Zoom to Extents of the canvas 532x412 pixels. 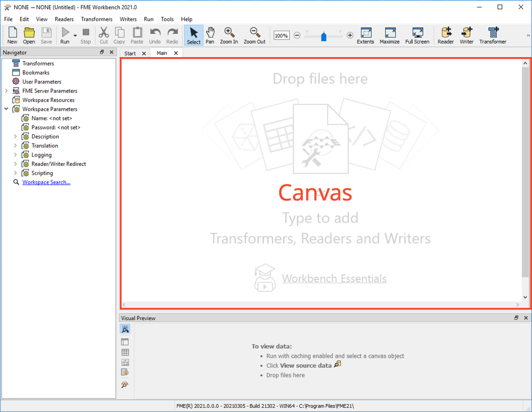366,35
